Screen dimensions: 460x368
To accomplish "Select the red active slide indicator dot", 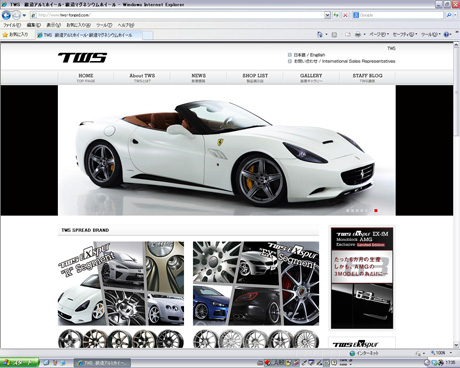I will tap(376, 211).
